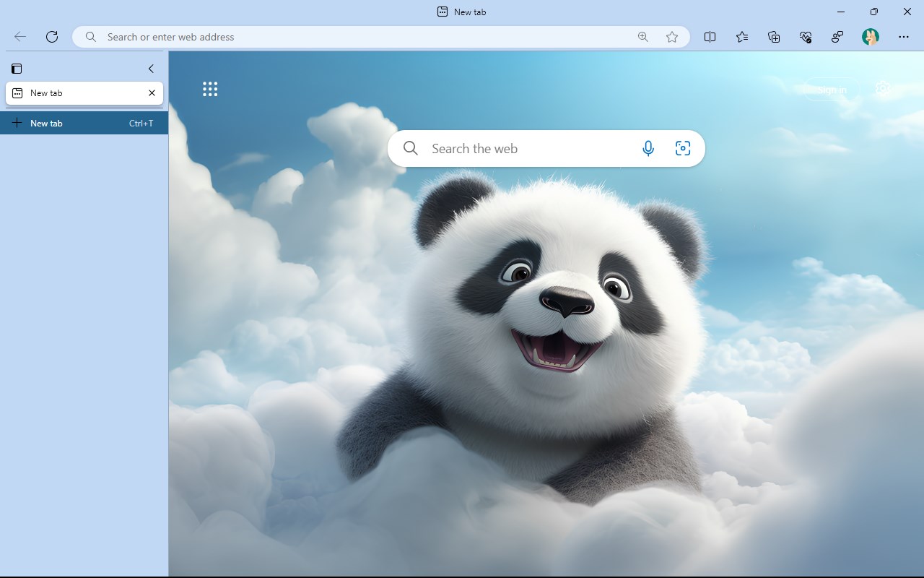924x578 pixels.
Task: Click the profile avatar picture
Action: (x=871, y=37)
